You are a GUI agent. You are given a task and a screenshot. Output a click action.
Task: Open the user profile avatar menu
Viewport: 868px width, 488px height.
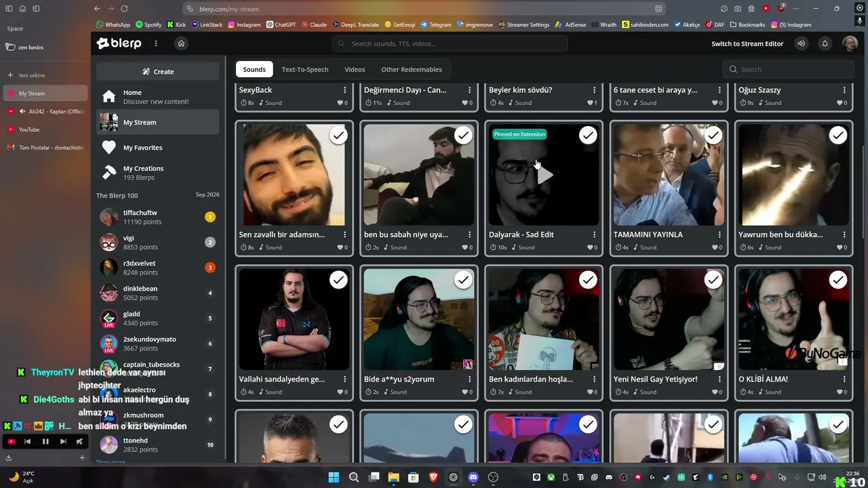pyautogui.click(x=850, y=43)
